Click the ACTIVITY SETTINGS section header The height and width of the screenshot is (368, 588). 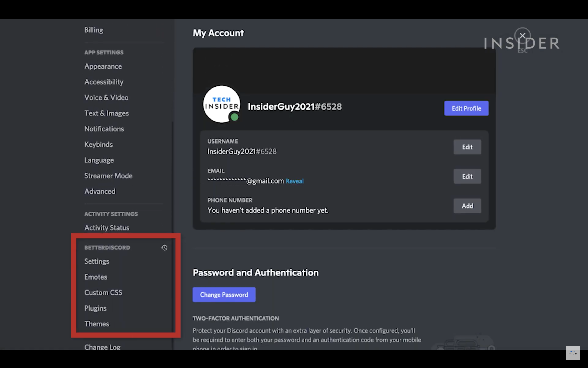pos(111,214)
